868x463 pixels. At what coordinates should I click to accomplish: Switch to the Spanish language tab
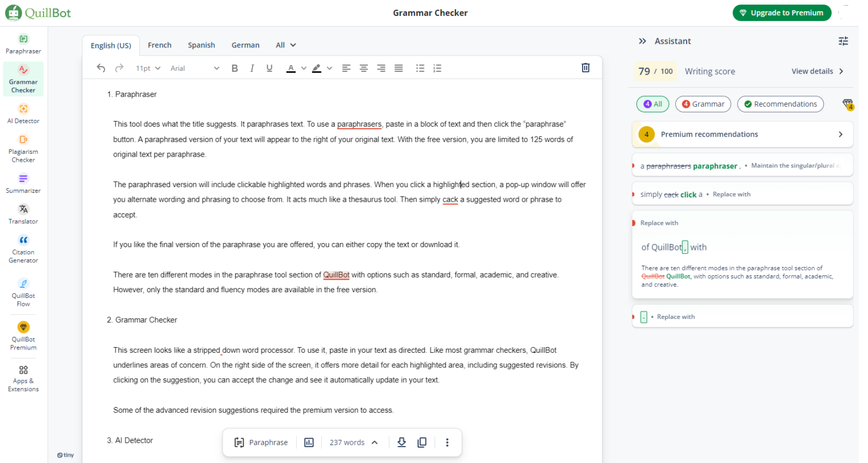[x=201, y=45]
